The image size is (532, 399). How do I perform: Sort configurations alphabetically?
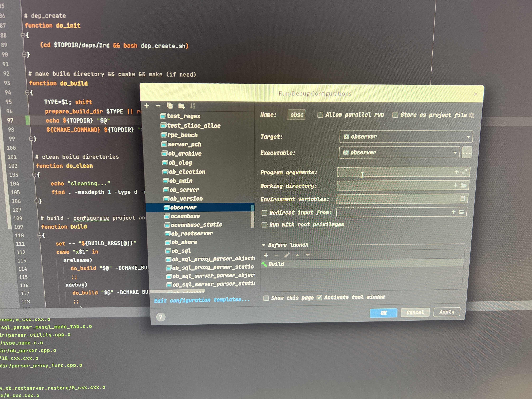pos(193,106)
